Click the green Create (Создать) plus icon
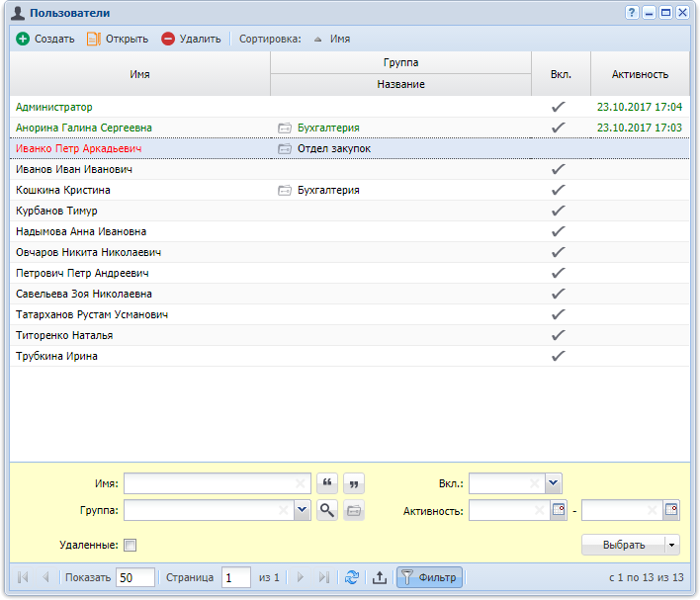The height and width of the screenshot is (600, 700). (x=23, y=39)
